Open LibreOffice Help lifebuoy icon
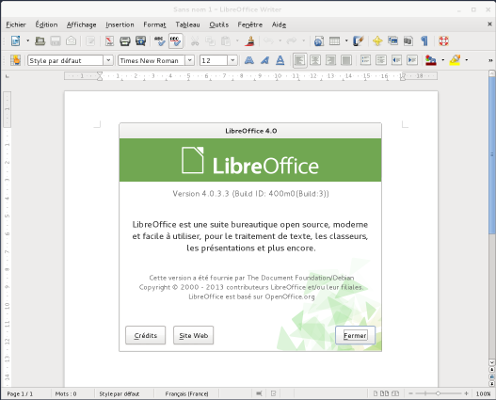The height and width of the screenshot is (400, 496). point(444,41)
